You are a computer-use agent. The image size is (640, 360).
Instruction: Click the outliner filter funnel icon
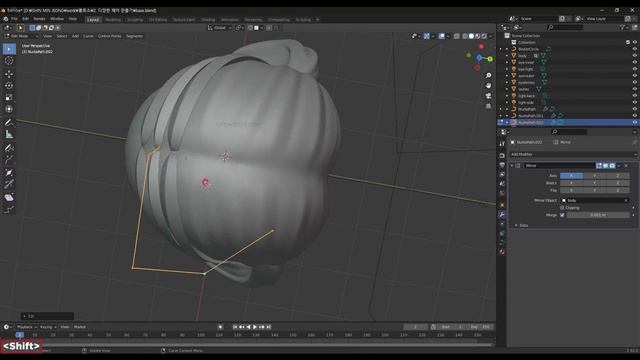point(622,27)
